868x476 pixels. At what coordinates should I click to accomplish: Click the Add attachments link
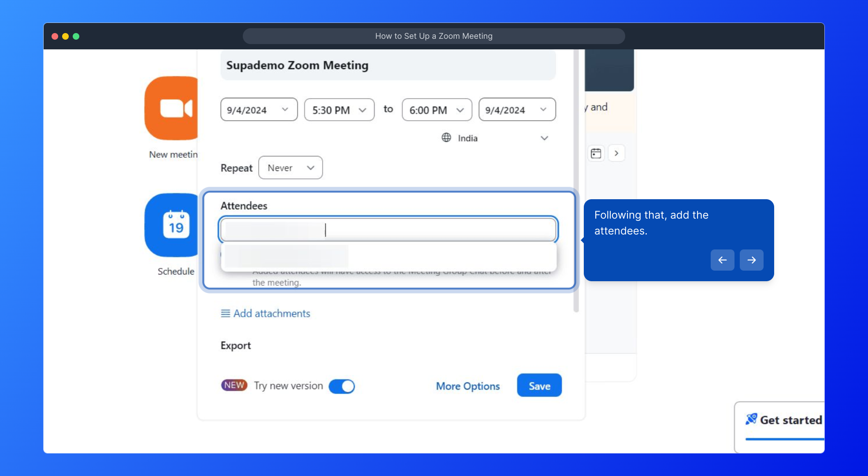point(271,313)
